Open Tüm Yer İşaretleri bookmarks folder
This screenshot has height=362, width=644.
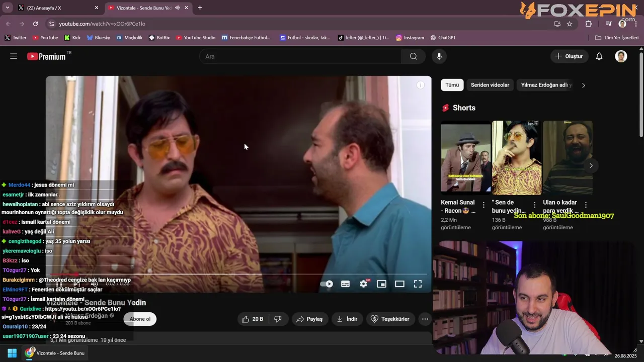coord(616,38)
